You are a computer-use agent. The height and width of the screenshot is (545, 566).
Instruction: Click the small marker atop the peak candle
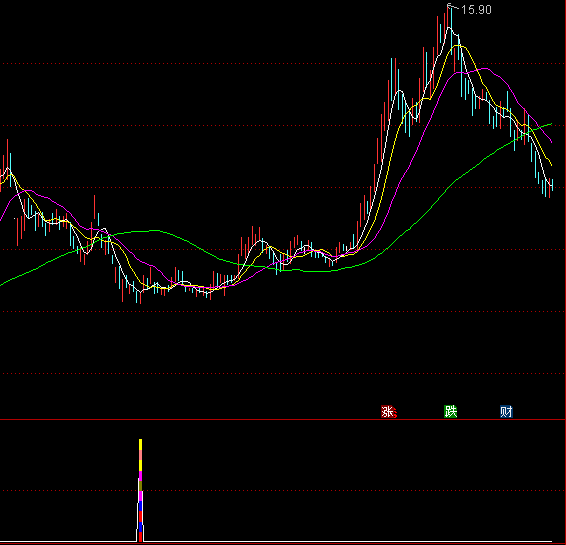point(449,5)
